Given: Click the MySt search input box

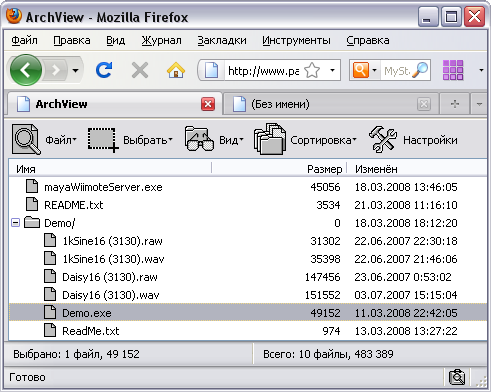Looking at the screenshot, I should [396, 71].
